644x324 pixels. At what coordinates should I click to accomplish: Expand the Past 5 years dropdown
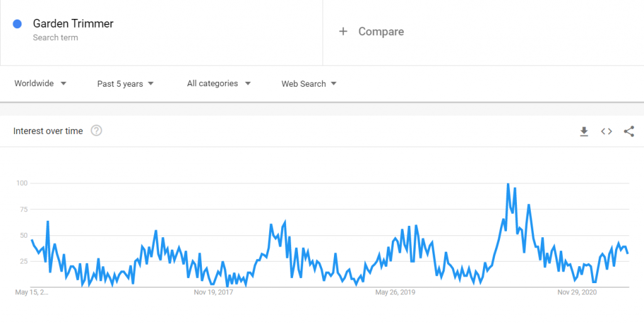125,84
